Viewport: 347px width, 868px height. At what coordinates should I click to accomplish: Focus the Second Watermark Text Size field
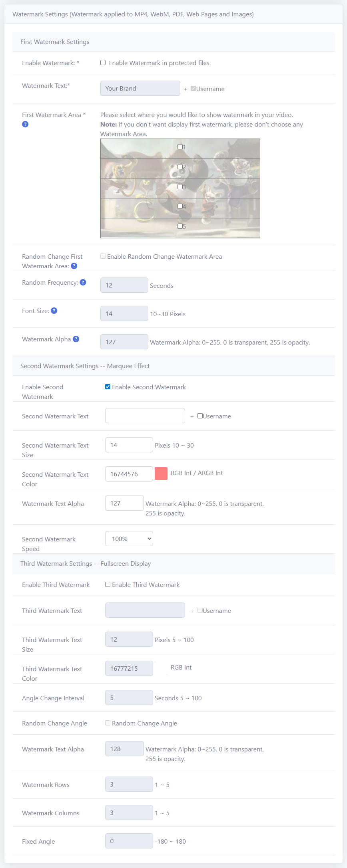(129, 445)
